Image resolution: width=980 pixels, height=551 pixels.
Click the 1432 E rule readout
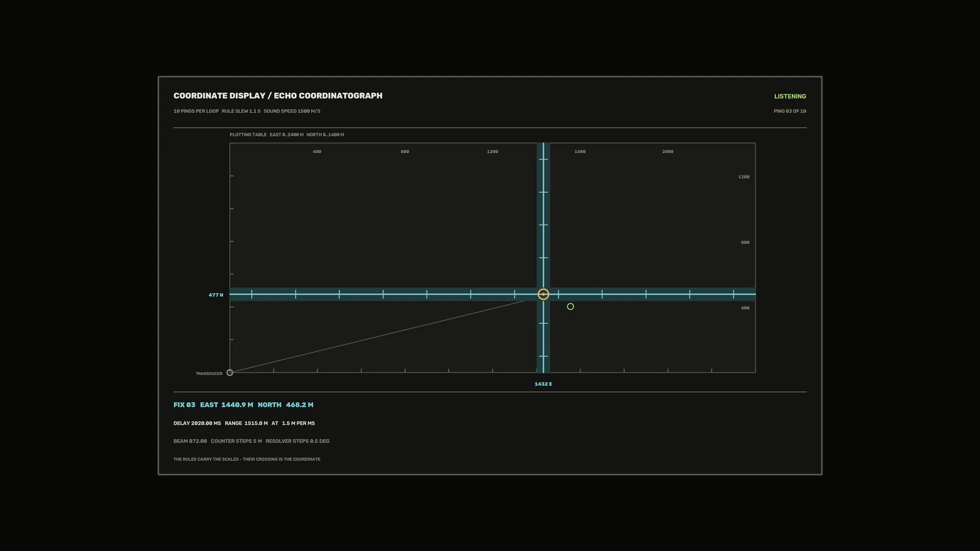(544, 384)
